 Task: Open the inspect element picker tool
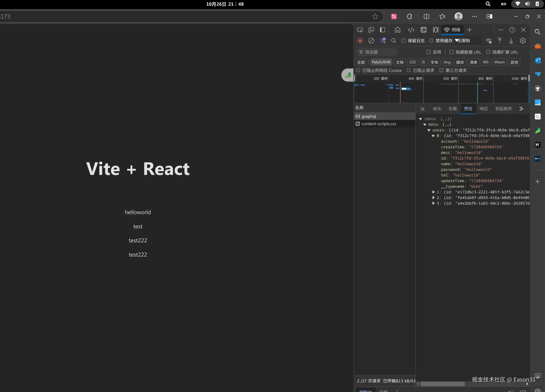[360, 30]
